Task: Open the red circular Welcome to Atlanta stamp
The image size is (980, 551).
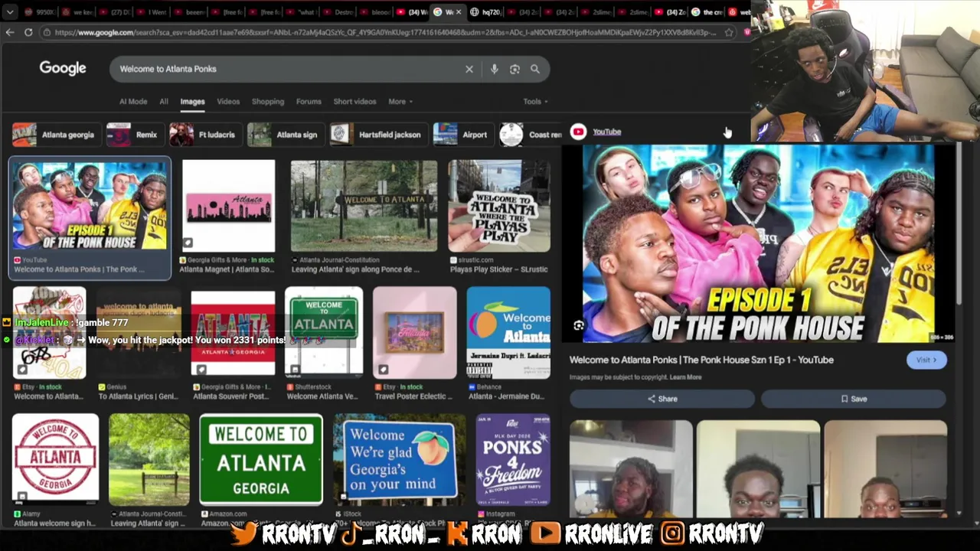Action: (x=55, y=460)
